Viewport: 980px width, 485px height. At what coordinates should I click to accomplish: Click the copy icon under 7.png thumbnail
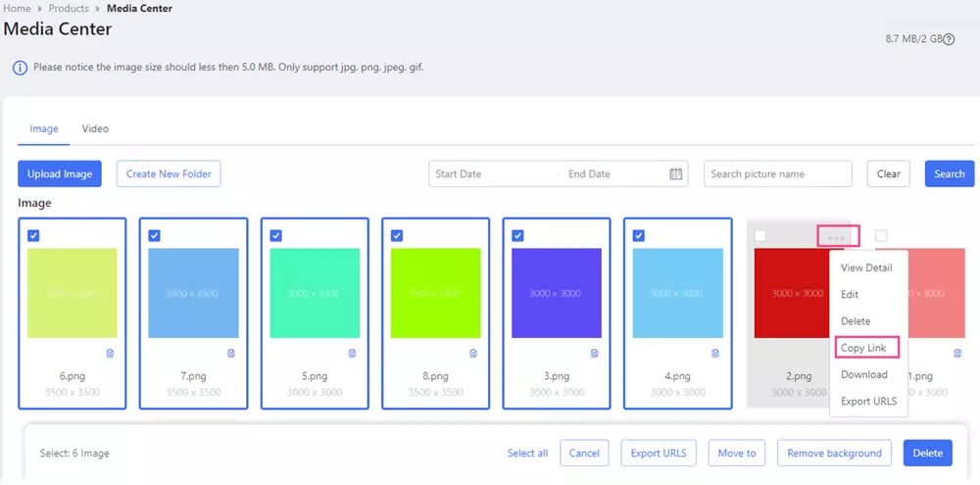(231, 354)
